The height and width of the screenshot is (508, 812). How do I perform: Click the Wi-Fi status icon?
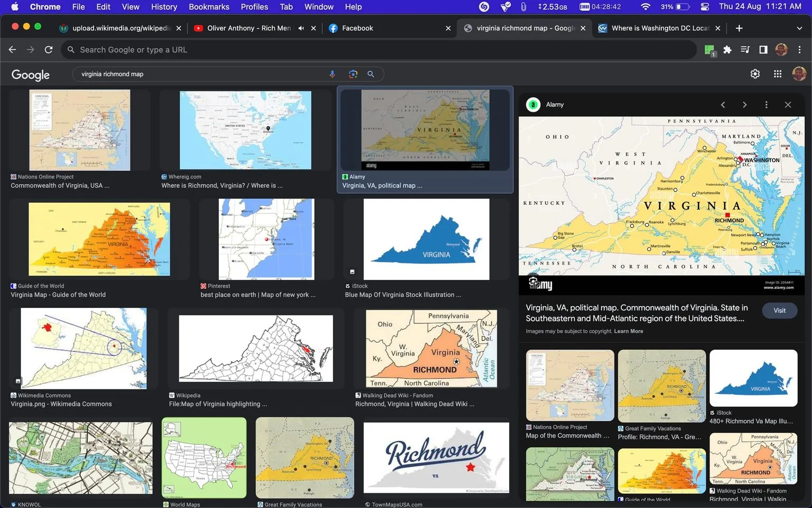point(645,7)
